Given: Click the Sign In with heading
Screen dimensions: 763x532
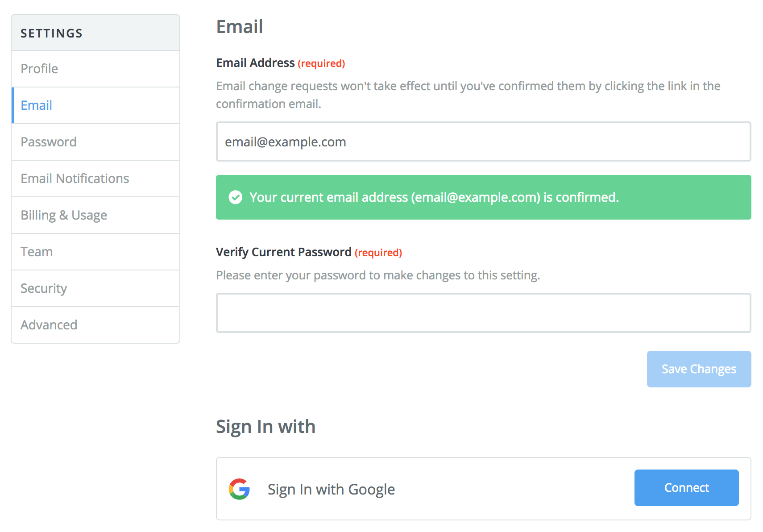Looking at the screenshot, I should click(x=266, y=427).
